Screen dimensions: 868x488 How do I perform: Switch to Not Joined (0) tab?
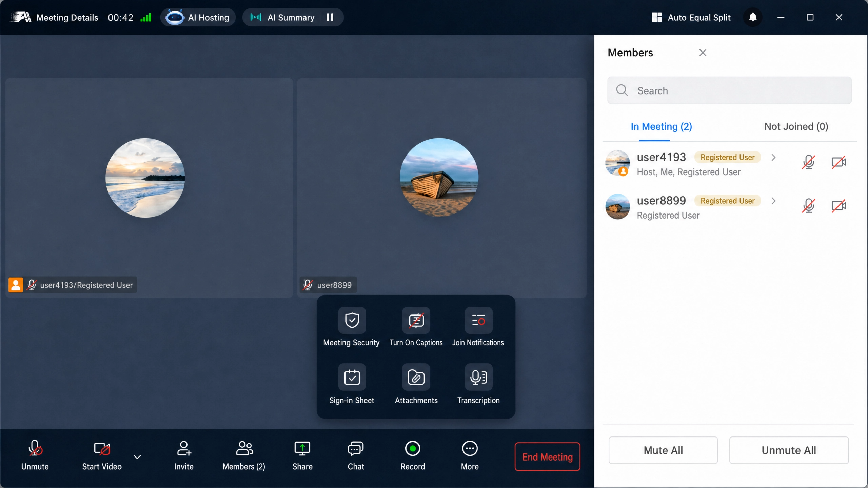[796, 126]
